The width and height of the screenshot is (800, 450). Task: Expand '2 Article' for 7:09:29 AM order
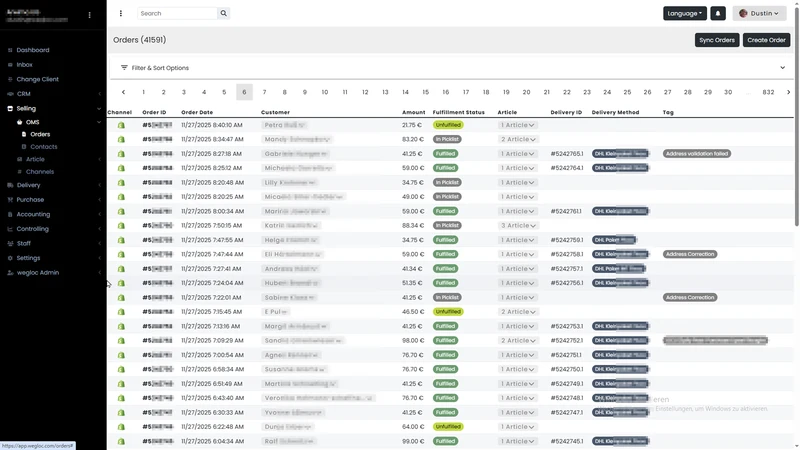518,340
